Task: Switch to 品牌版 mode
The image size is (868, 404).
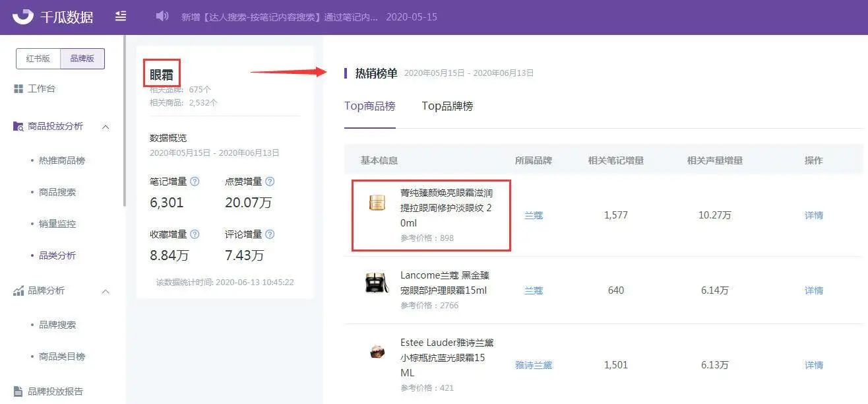Action: (82, 59)
